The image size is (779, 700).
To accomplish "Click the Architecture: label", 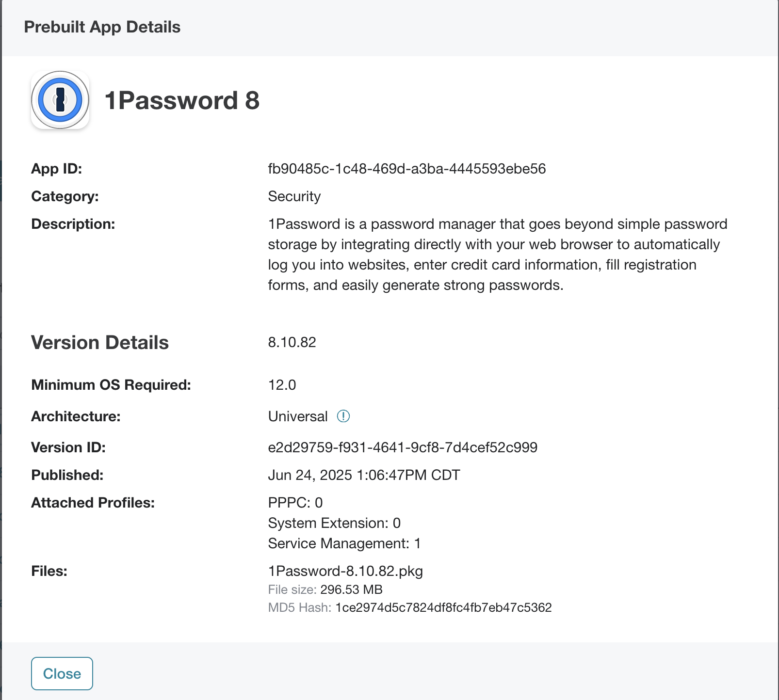I will click(76, 416).
